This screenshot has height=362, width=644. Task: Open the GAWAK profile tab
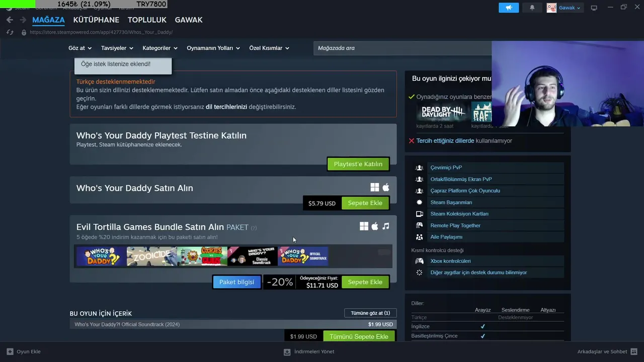pos(189,20)
